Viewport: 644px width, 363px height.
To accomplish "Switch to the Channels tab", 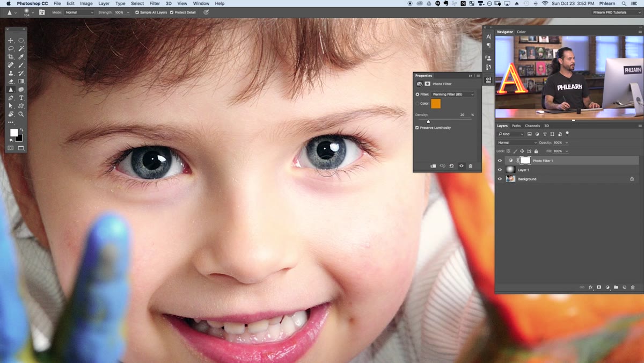I will (x=532, y=126).
